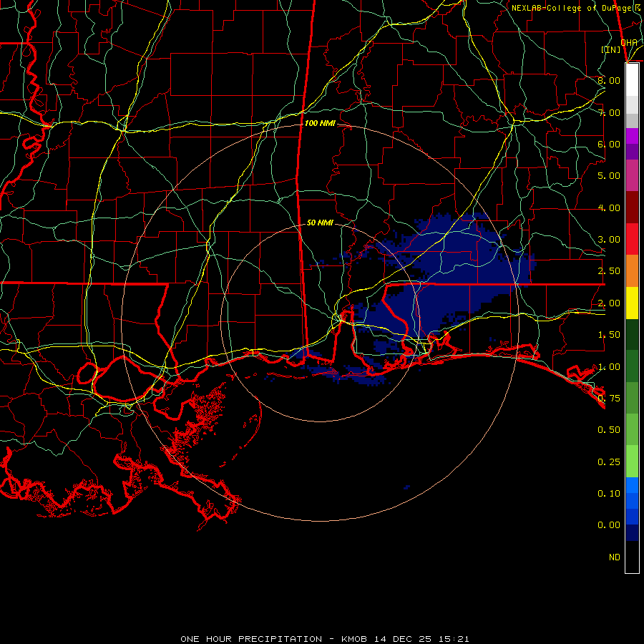This screenshot has width=644, height=644.
Task: Pick the orange swatch beside 2.50
Action: tap(632, 270)
